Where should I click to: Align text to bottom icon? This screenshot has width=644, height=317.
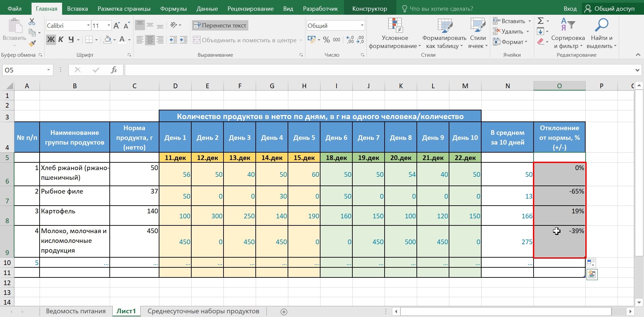coord(160,25)
